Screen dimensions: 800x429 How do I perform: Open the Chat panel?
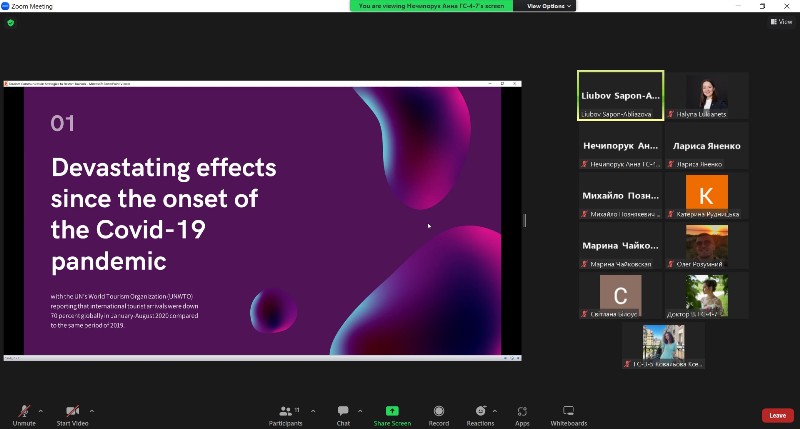coord(343,415)
